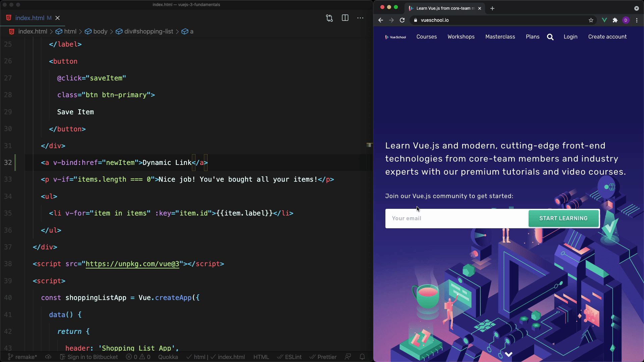Open the div#shopping-list breadcrumb
Screen dimensions: 644x362
tap(145, 32)
